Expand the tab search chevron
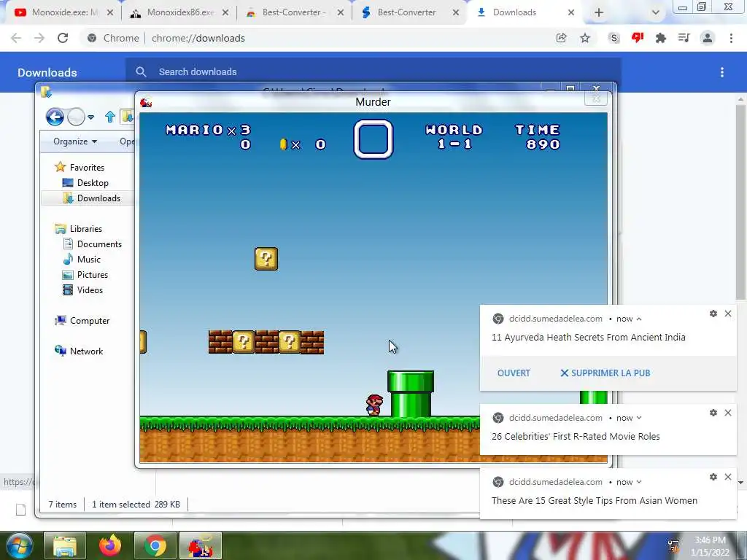The height and width of the screenshot is (560, 747). tap(656, 13)
